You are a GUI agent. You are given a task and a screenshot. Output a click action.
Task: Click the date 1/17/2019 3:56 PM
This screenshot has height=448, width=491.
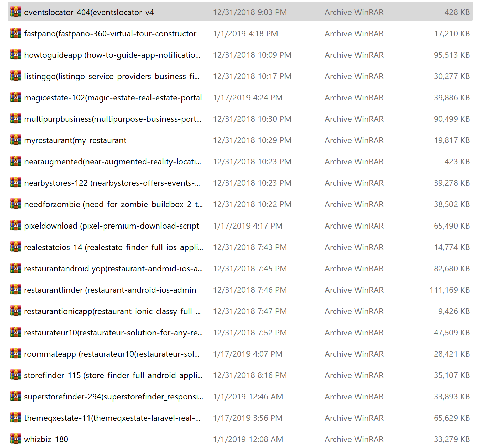click(248, 418)
